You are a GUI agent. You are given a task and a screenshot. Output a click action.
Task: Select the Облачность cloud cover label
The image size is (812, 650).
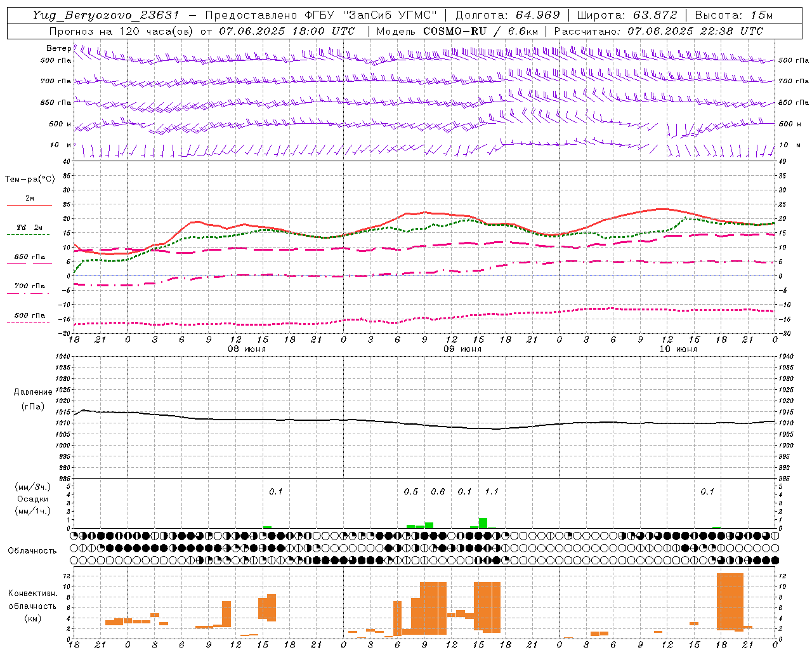tap(32, 551)
